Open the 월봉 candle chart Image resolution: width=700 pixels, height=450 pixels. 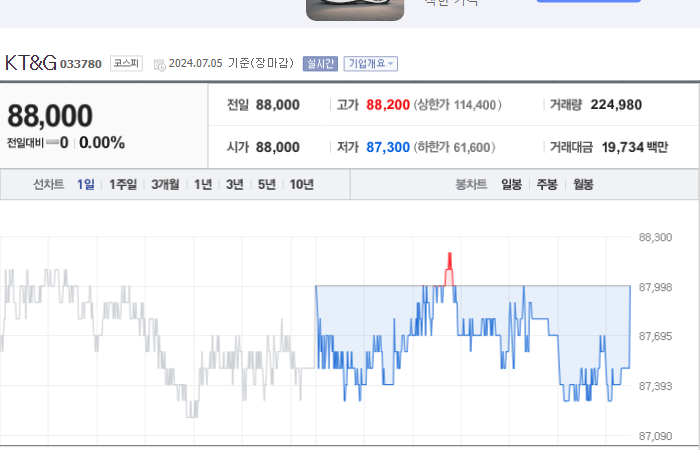click(x=583, y=184)
